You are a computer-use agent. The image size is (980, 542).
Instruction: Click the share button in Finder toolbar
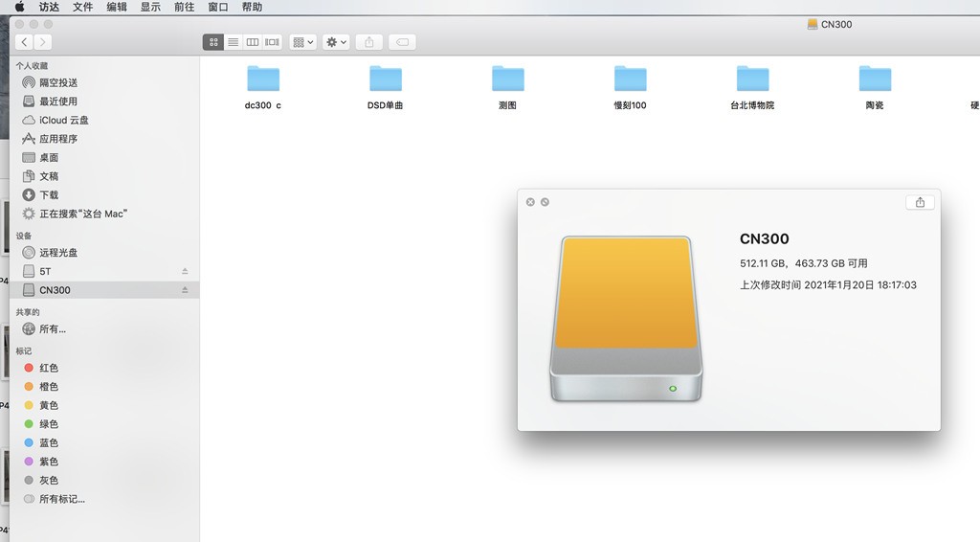tap(368, 42)
